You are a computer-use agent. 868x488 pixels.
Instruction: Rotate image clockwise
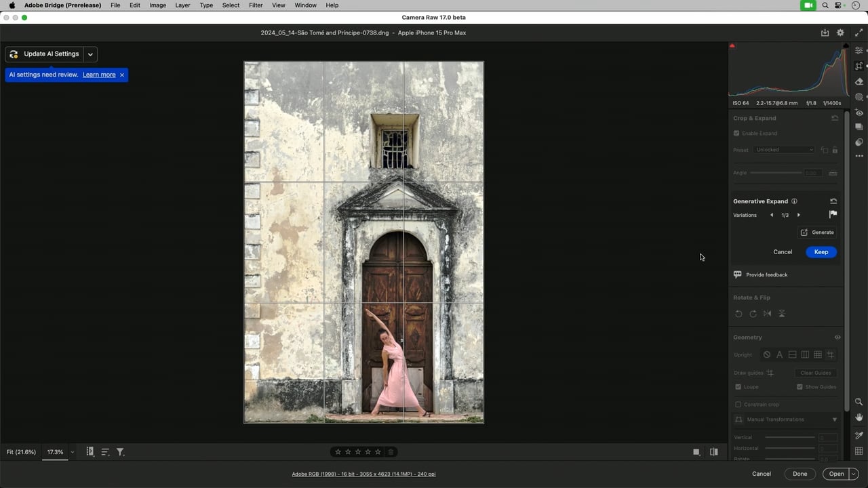pyautogui.click(x=753, y=314)
